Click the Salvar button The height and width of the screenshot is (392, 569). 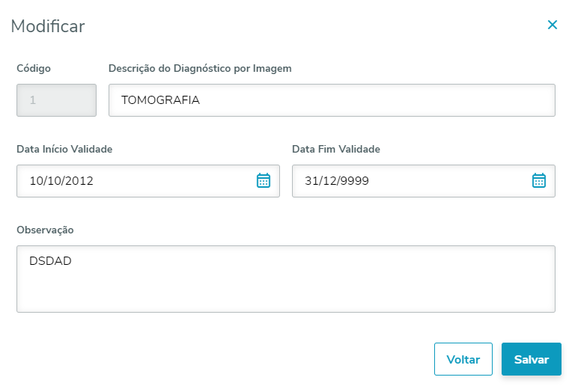click(x=532, y=359)
